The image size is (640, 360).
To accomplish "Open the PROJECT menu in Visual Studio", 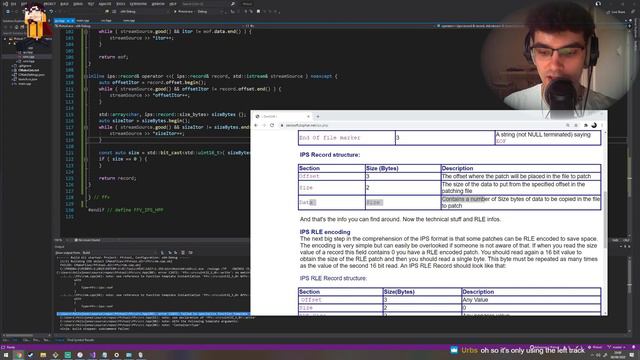I will tap(49, 4).
